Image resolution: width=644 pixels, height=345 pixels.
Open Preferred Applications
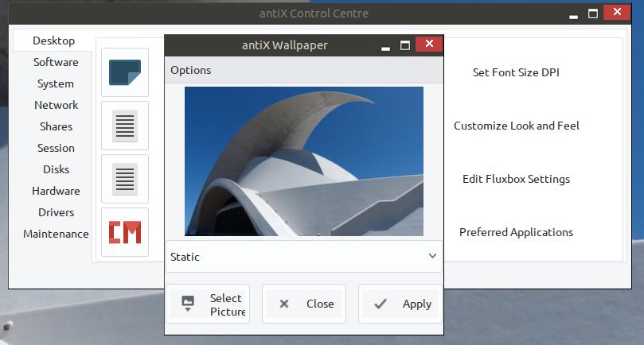517,232
